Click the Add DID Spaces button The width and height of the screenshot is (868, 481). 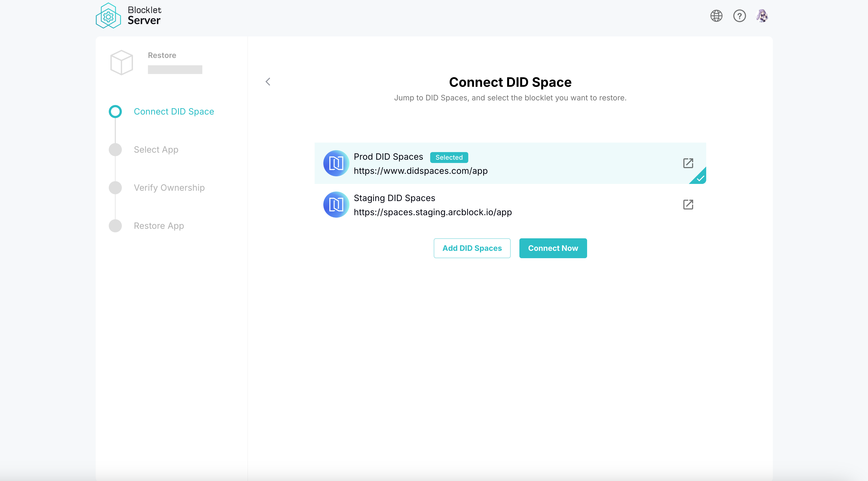(x=472, y=248)
